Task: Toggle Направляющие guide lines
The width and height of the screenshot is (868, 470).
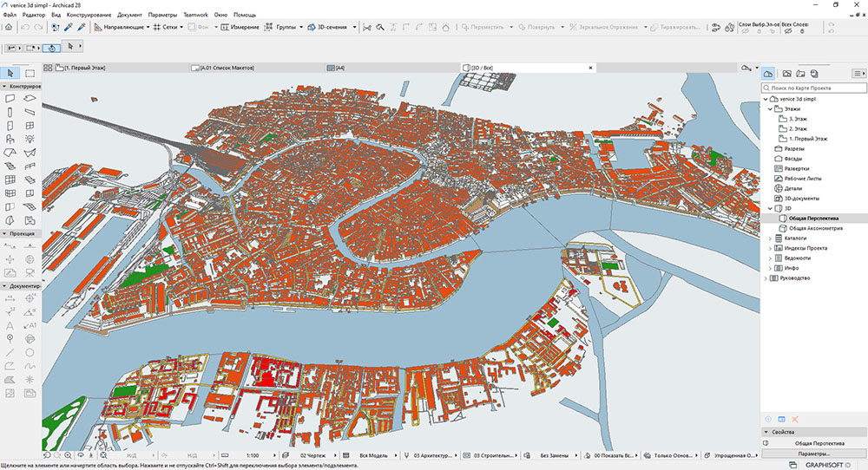Action: coord(119,27)
